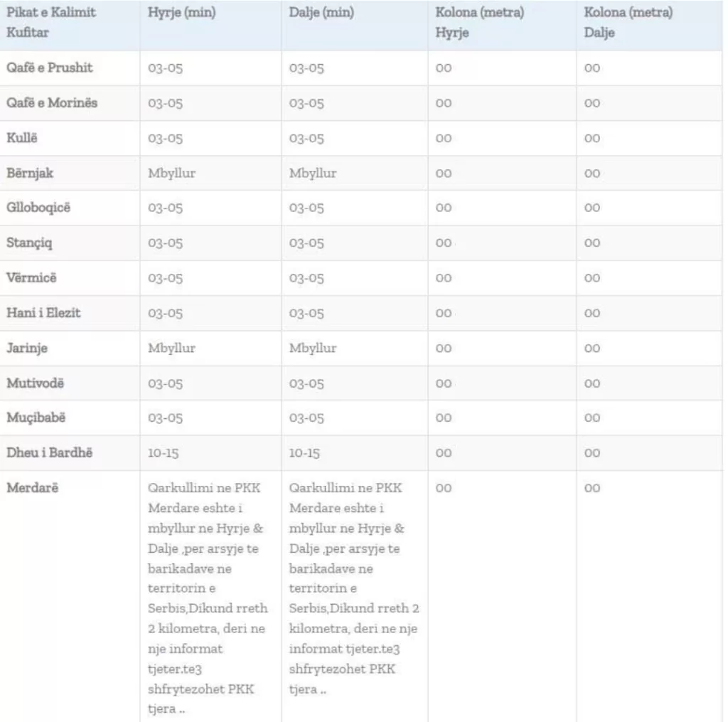
Task: Click the Muçibabë row label
Action: coord(36,418)
